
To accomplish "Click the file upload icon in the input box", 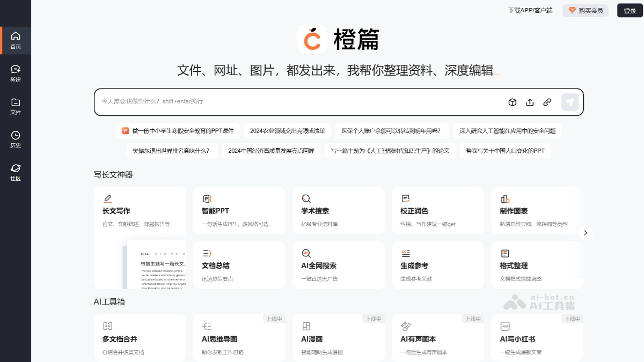I will click(530, 102).
